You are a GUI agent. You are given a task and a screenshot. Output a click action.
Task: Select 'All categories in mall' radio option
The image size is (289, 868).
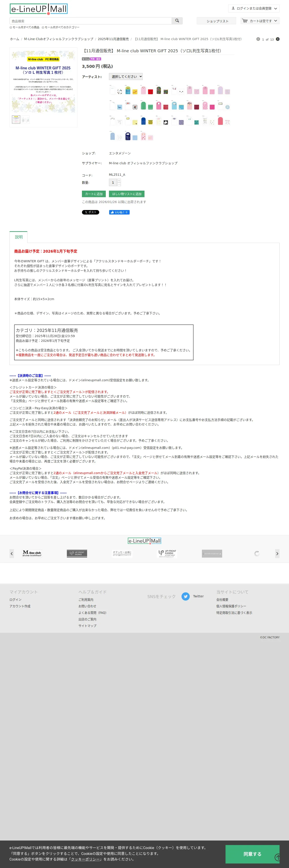click(x=61, y=27)
